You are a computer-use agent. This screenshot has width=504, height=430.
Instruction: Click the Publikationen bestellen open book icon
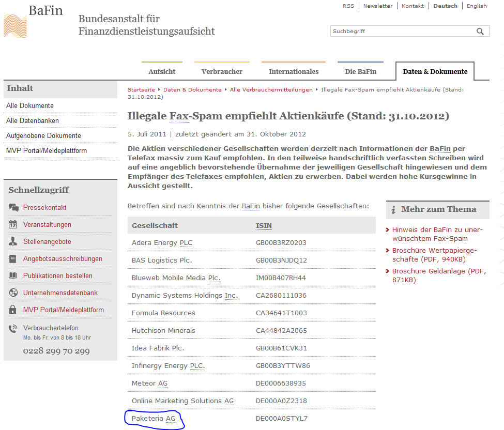point(12,277)
